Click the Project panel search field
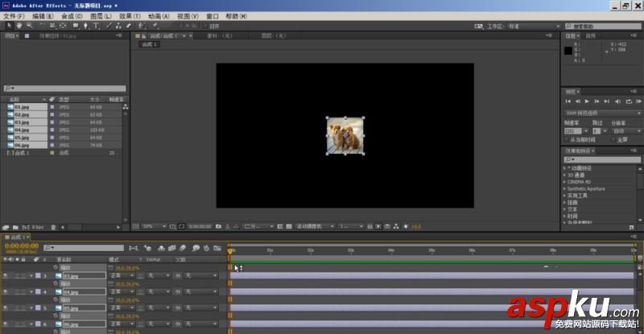644x334 pixels. (64, 89)
